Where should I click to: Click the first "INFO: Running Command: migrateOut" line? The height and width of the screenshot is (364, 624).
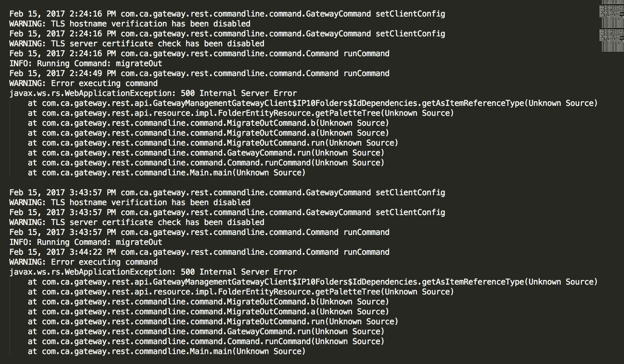(x=86, y=63)
